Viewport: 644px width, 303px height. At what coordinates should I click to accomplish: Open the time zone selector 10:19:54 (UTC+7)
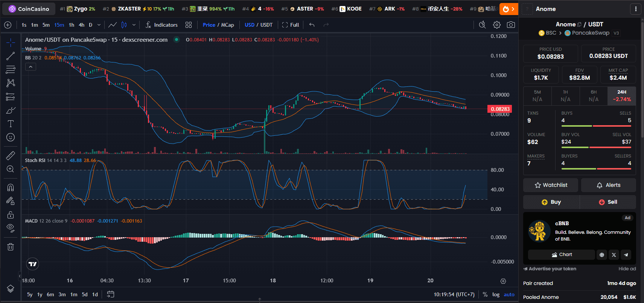pos(454,294)
